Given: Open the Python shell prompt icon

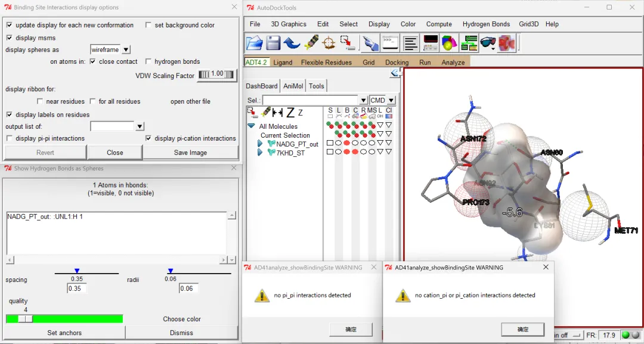Looking at the screenshot, I should pos(390,43).
